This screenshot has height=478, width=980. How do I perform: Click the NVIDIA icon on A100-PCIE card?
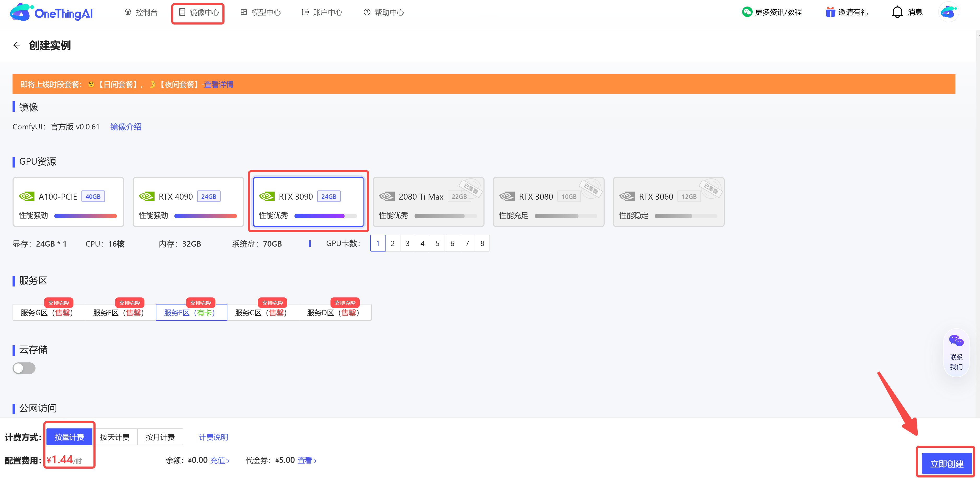pyautogui.click(x=27, y=196)
